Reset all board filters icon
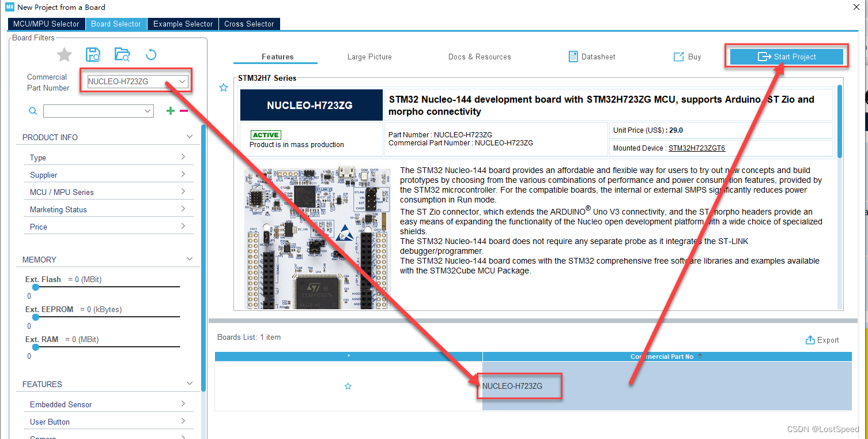Viewport: 868px width, 439px height. click(151, 55)
